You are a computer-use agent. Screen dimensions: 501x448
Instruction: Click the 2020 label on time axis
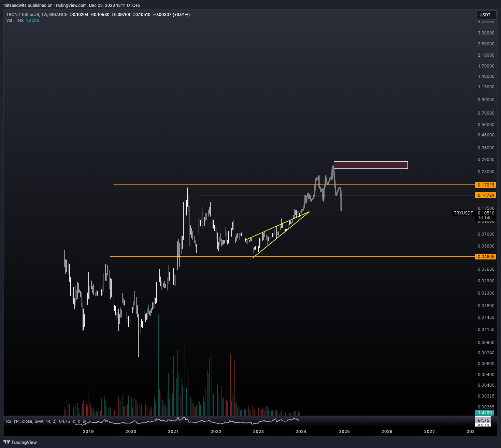(131, 432)
